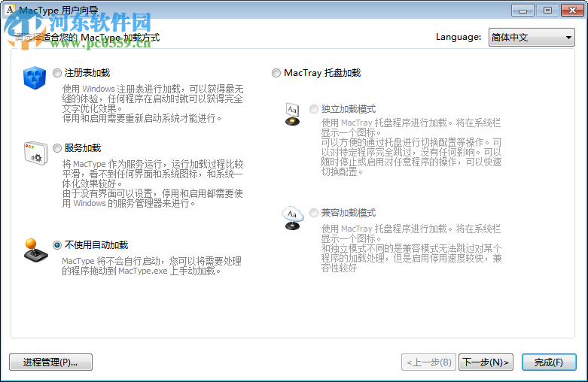Image resolution: width=588 pixels, height=382 pixels.
Task: Click description mentioning MacType.exe 上手动加载
Action: [x=152, y=266]
